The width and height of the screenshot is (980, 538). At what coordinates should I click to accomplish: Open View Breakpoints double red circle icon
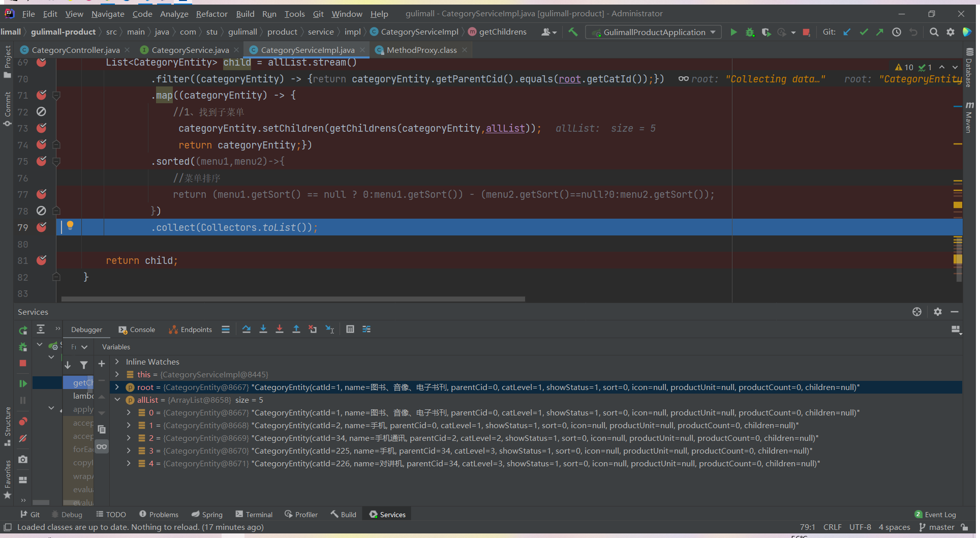(23, 422)
